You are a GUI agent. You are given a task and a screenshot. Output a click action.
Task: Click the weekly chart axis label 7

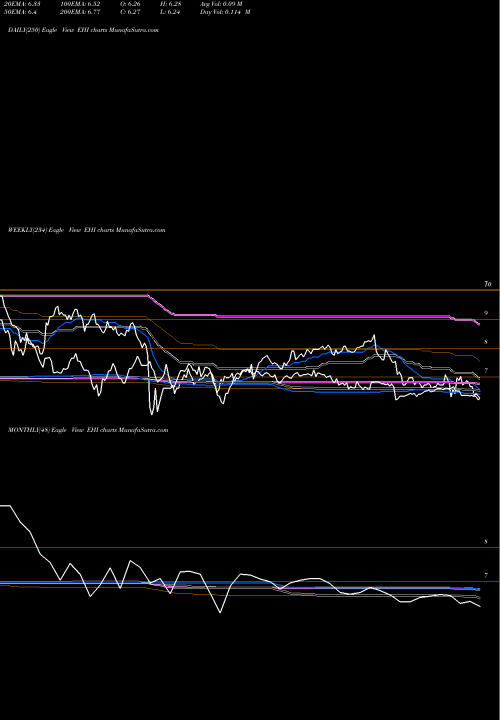[x=486, y=371]
